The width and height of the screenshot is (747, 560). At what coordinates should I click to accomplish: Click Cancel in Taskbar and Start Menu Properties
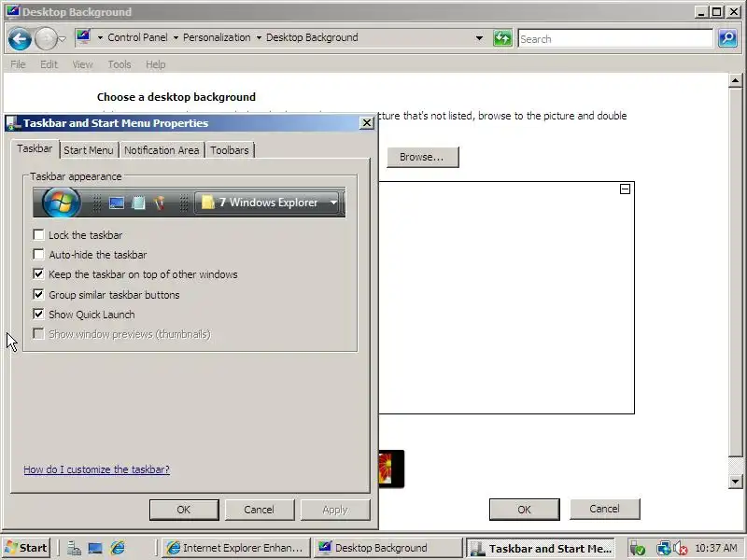260,510
